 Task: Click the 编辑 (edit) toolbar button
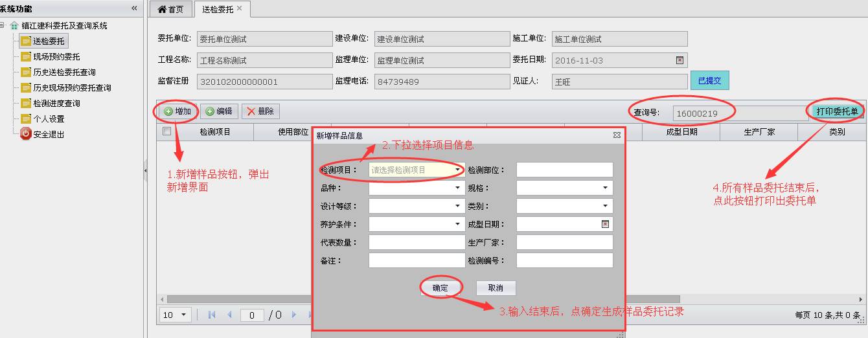(220, 111)
